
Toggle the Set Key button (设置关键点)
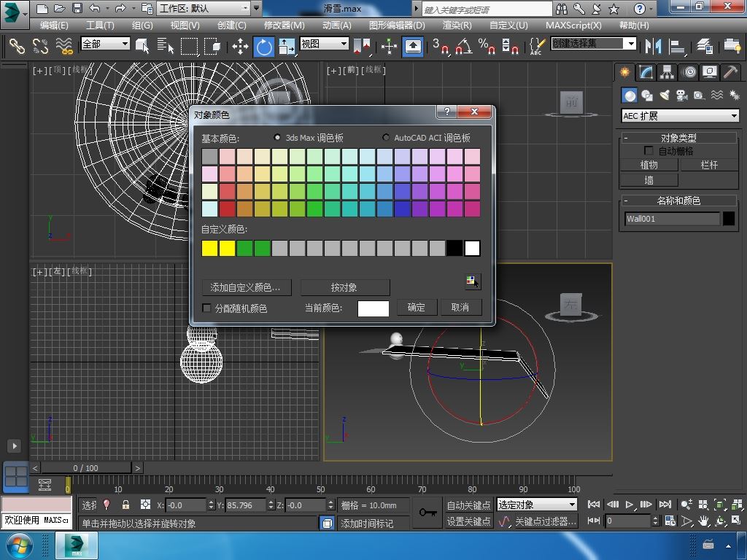click(468, 521)
